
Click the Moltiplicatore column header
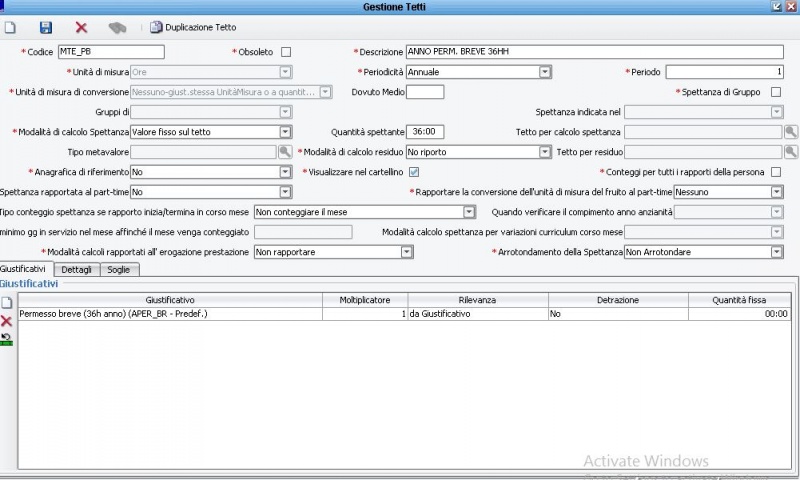(365, 300)
